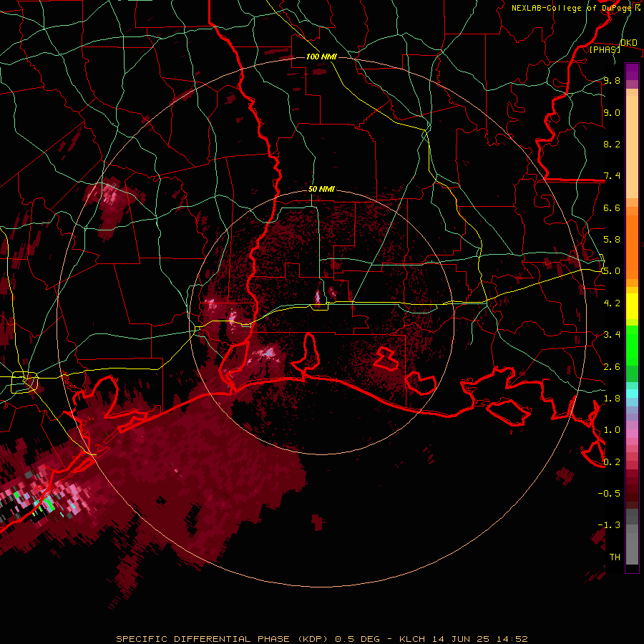
Task: Click the pink swatch beside the 1.0 value
Action: click(x=632, y=434)
